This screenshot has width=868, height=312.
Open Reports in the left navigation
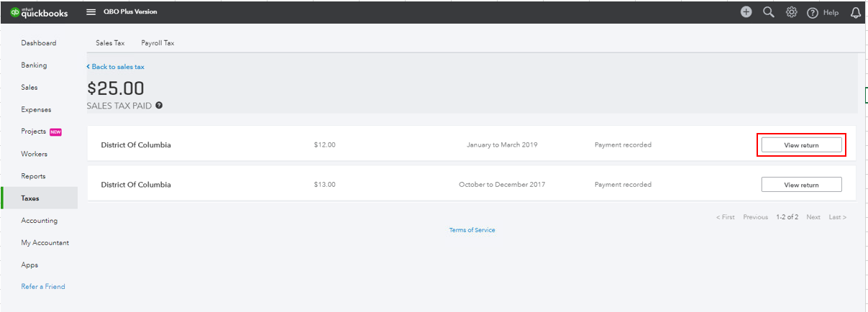[33, 176]
